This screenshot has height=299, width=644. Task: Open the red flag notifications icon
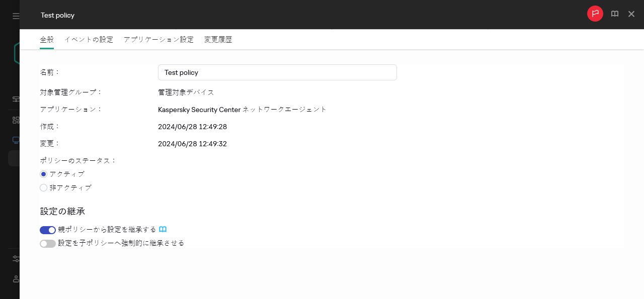595,14
